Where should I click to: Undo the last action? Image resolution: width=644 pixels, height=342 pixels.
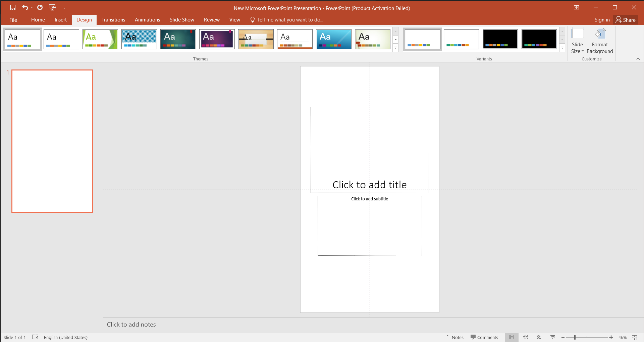tap(25, 7)
